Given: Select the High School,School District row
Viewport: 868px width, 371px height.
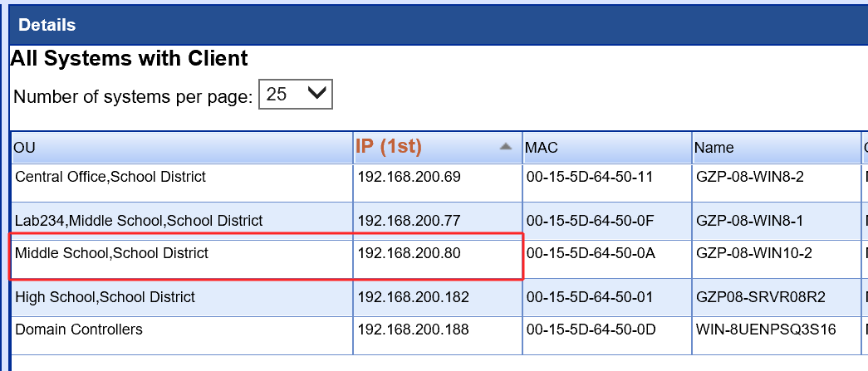Looking at the screenshot, I should (x=105, y=297).
